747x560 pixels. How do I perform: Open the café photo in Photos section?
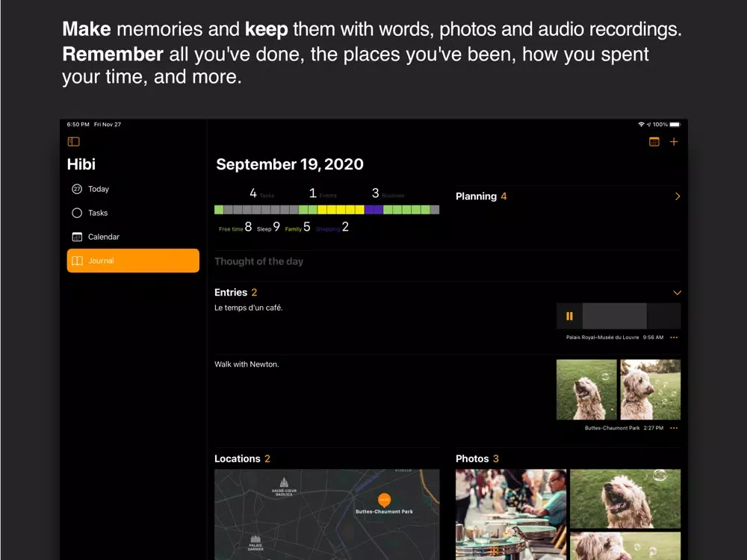511,514
